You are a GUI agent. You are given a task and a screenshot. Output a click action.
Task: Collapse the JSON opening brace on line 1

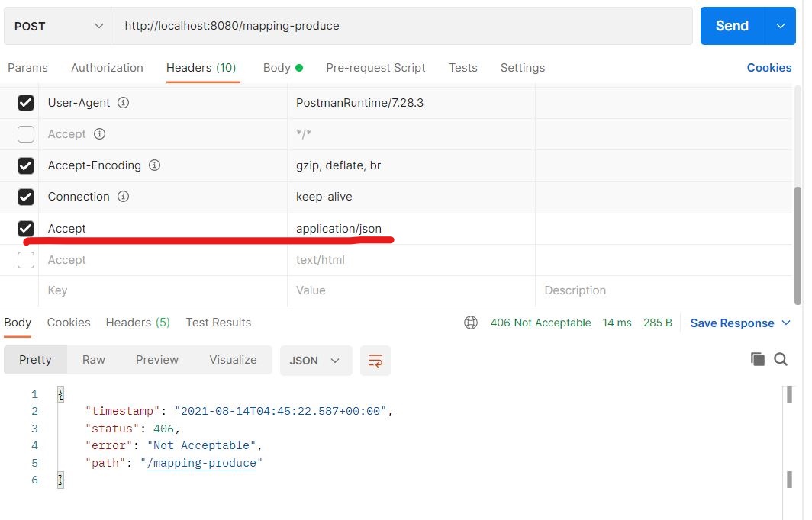pos(60,394)
